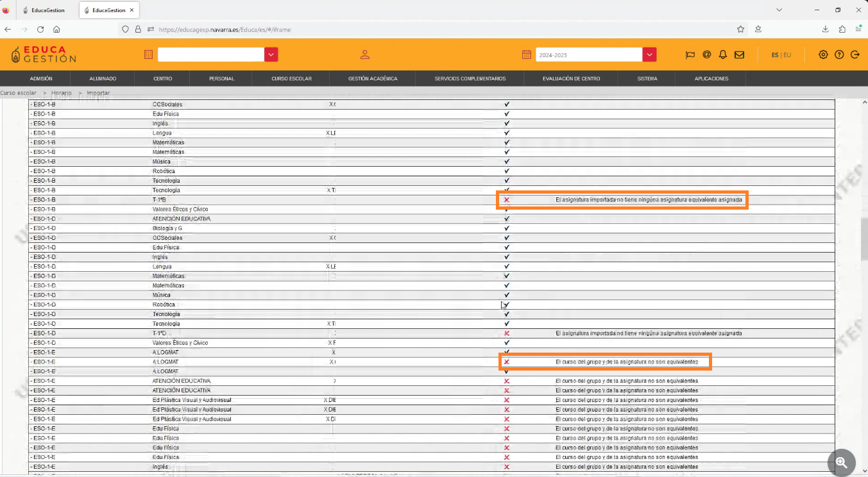Viewport: 868px width, 477px height.
Task: Click the Educa Gestión logo
Action: [x=44, y=54]
